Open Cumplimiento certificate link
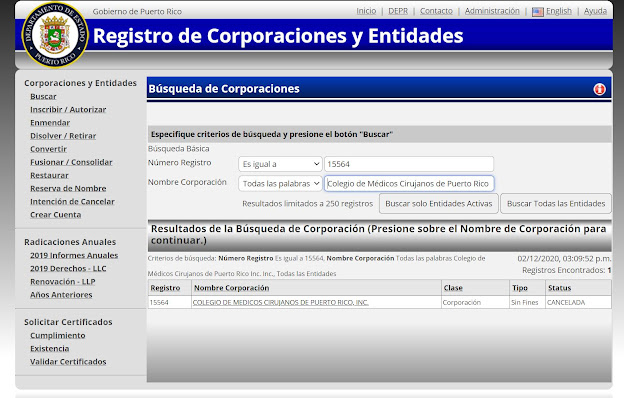624x398 pixels. pos(58,335)
